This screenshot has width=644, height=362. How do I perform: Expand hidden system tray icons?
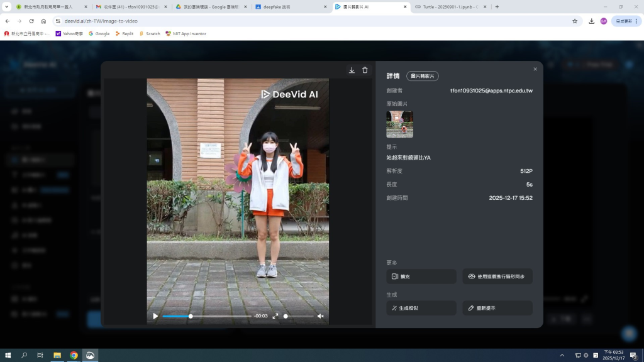pyautogui.click(x=562, y=355)
